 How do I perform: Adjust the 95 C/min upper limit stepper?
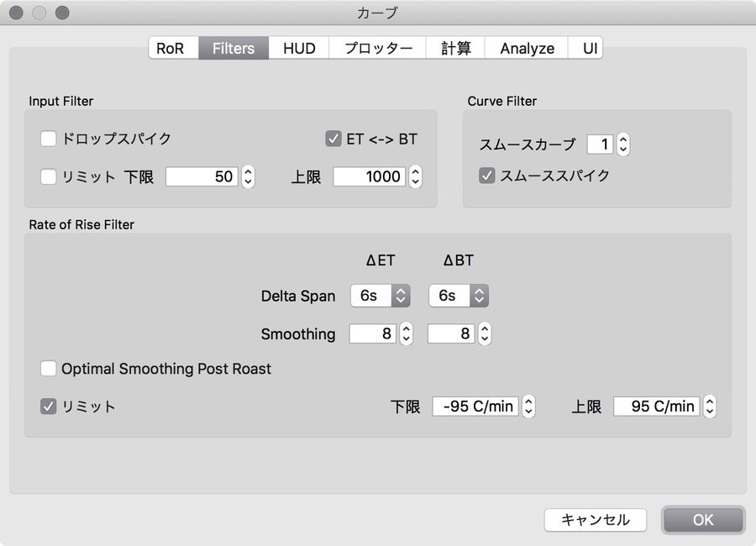[710, 406]
